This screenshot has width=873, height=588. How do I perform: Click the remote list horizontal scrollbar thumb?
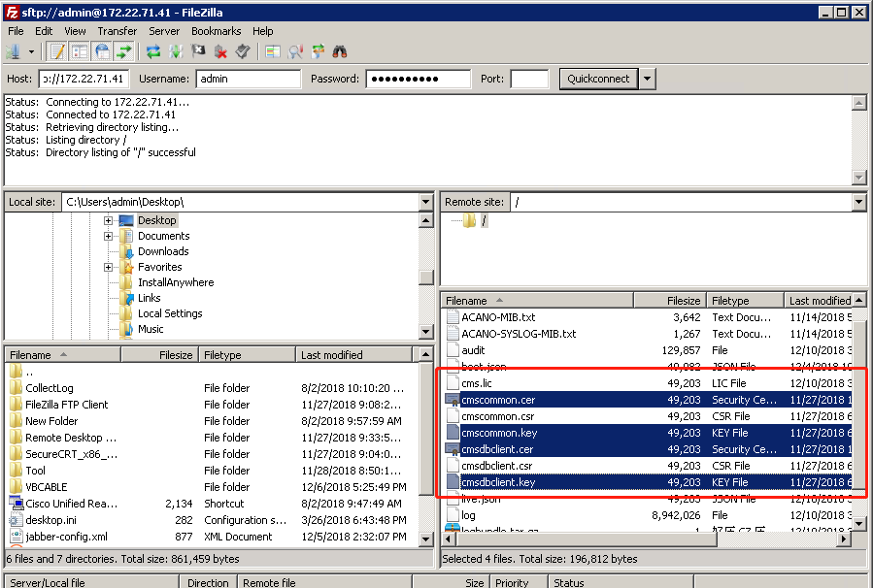(586, 539)
